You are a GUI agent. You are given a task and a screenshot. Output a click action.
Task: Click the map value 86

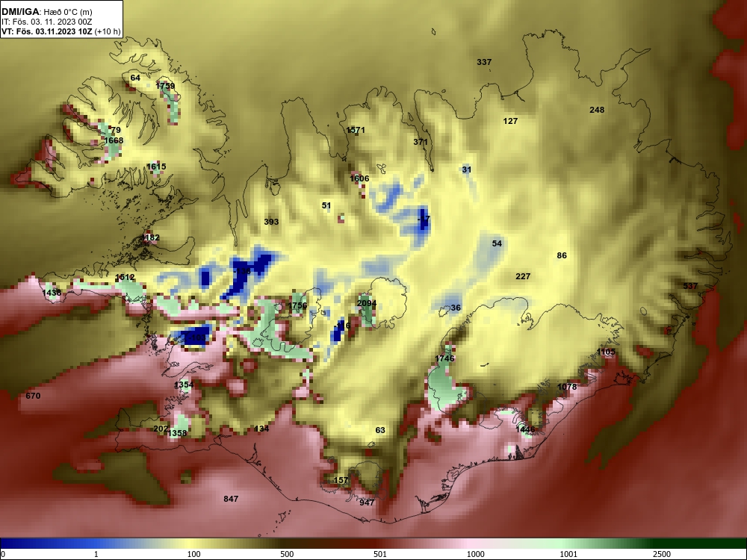562,255
